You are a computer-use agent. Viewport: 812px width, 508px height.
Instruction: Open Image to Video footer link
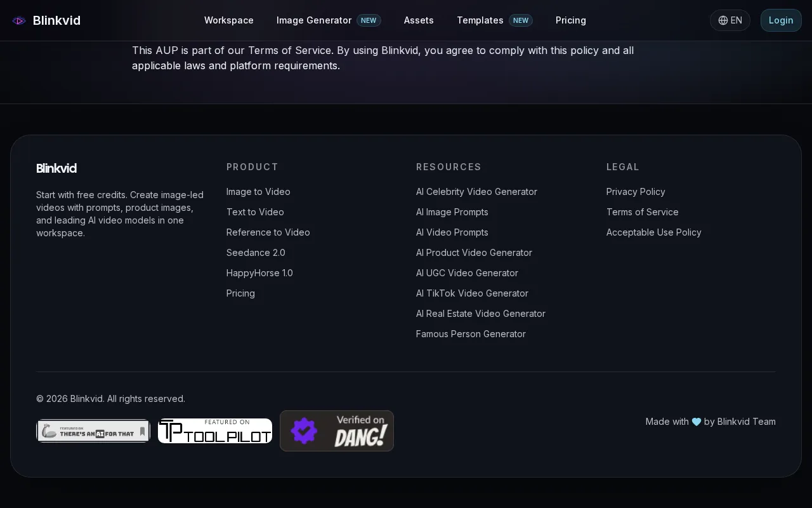pyautogui.click(x=258, y=192)
